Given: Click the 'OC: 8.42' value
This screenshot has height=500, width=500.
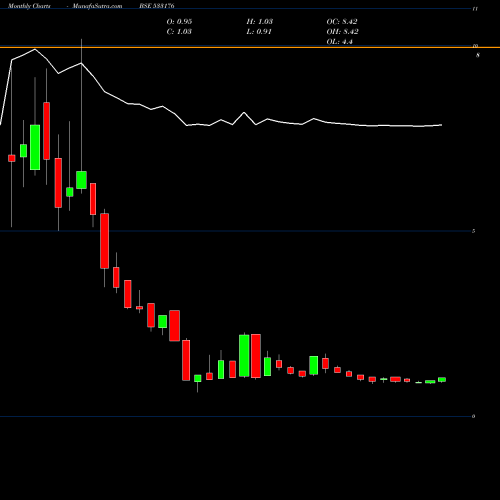Looking at the screenshot, I should (342, 21).
